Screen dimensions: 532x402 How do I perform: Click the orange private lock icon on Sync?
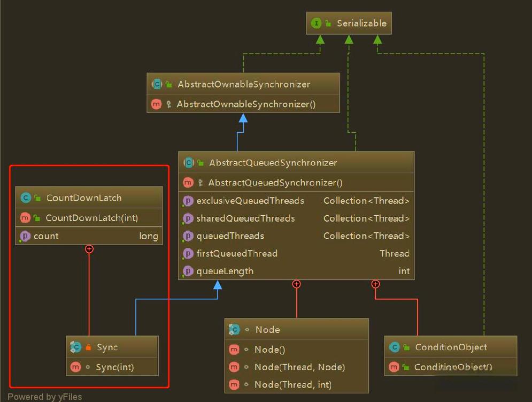click(x=88, y=347)
